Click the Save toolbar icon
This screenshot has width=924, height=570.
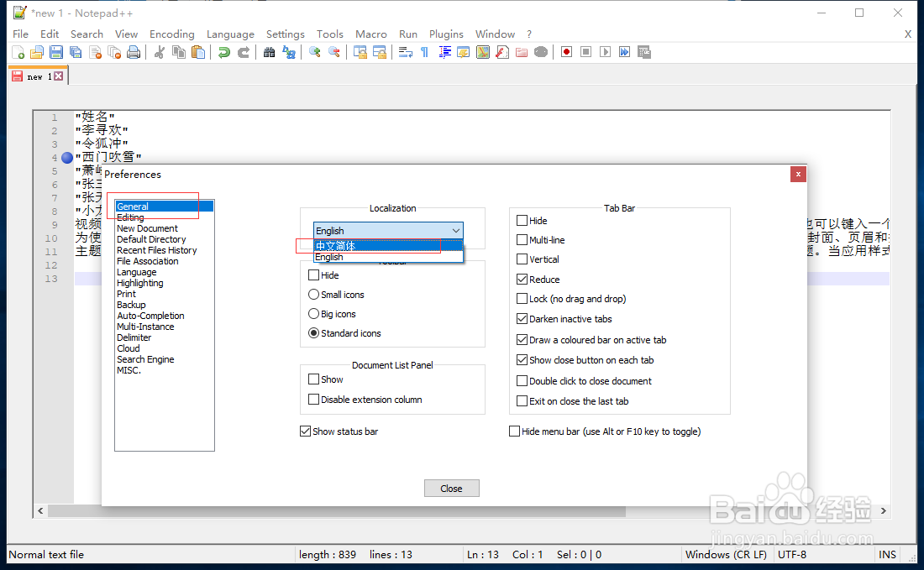coord(56,52)
